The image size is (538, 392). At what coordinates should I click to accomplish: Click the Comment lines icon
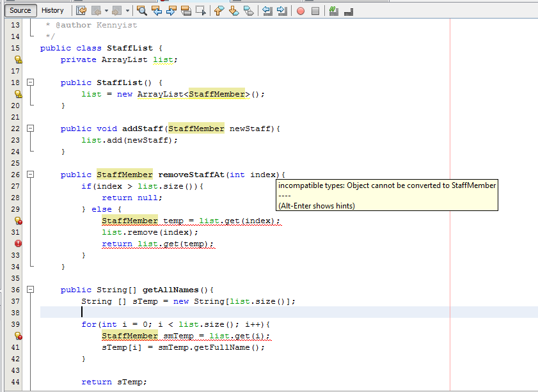(333, 10)
